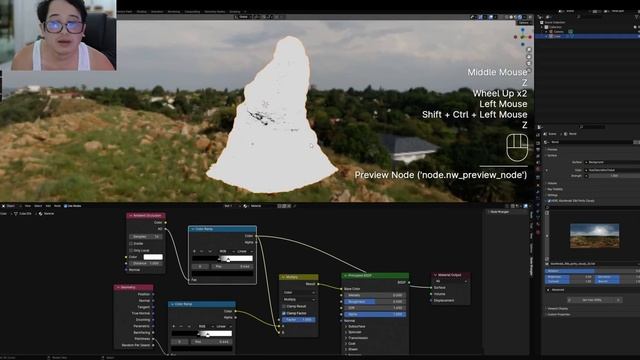Toggle Use Nodes checkbox in node editor
This screenshot has width=640, height=360.
point(65,206)
